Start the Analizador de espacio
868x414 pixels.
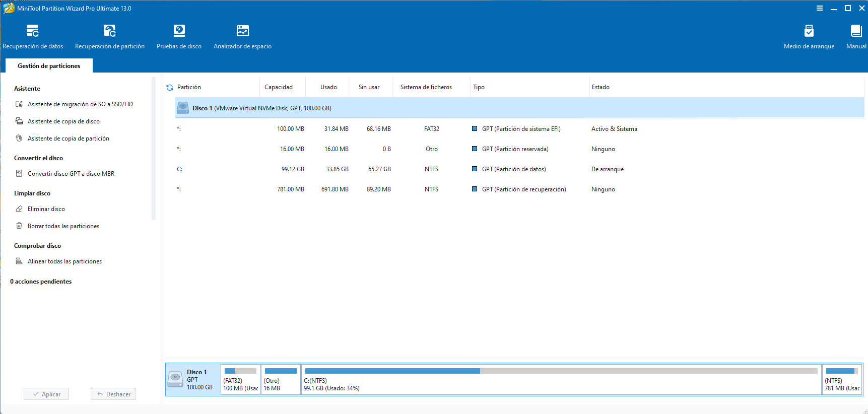pos(242,37)
